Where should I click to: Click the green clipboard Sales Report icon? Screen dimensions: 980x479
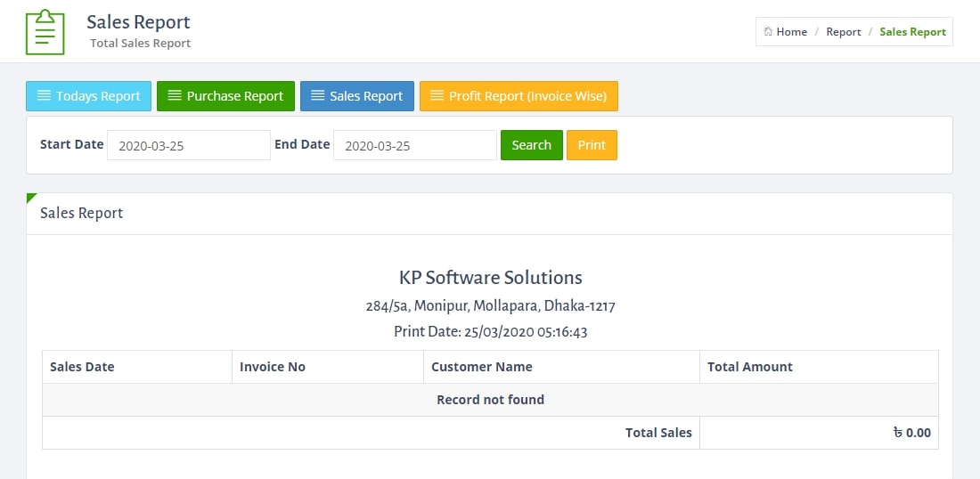pos(45,32)
